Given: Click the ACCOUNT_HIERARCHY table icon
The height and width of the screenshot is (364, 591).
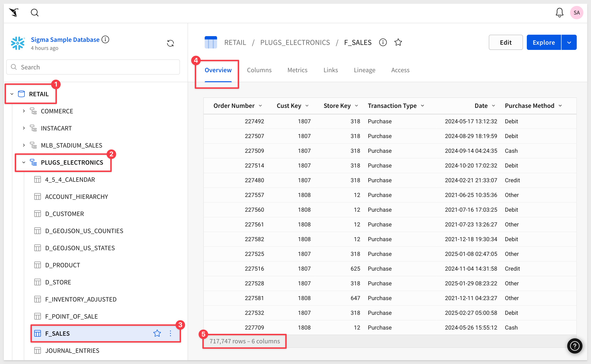Looking at the screenshot, I should (38, 196).
